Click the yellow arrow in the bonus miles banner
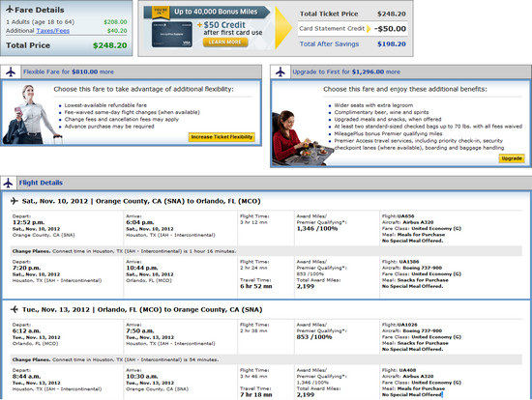Viewport: 532px width, 400px height. [283, 28]
